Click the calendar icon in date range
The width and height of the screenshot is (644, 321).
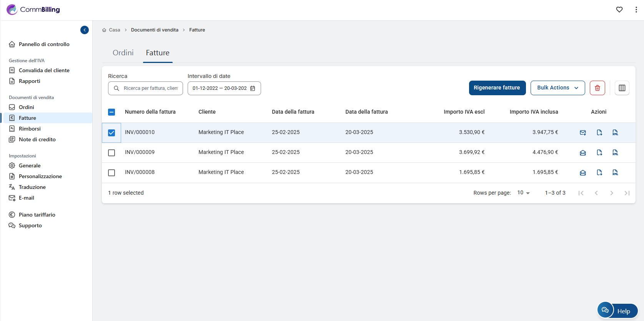[x=253, y=88]
